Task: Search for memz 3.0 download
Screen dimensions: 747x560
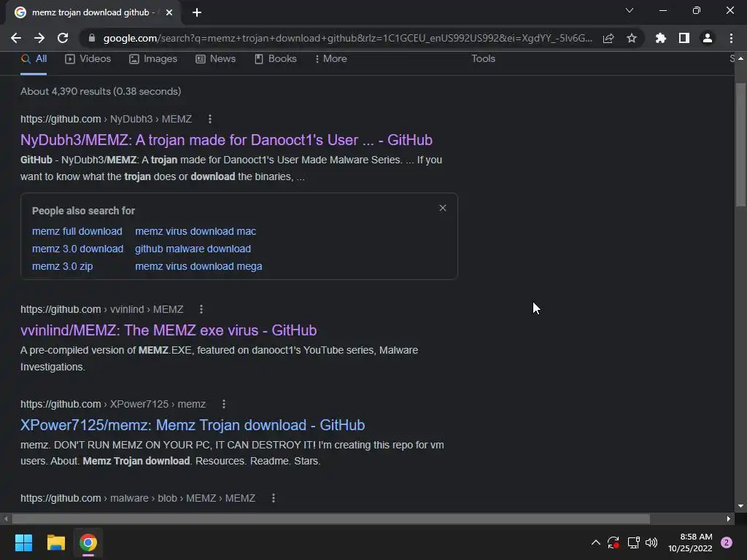Action: pos(77,249)
